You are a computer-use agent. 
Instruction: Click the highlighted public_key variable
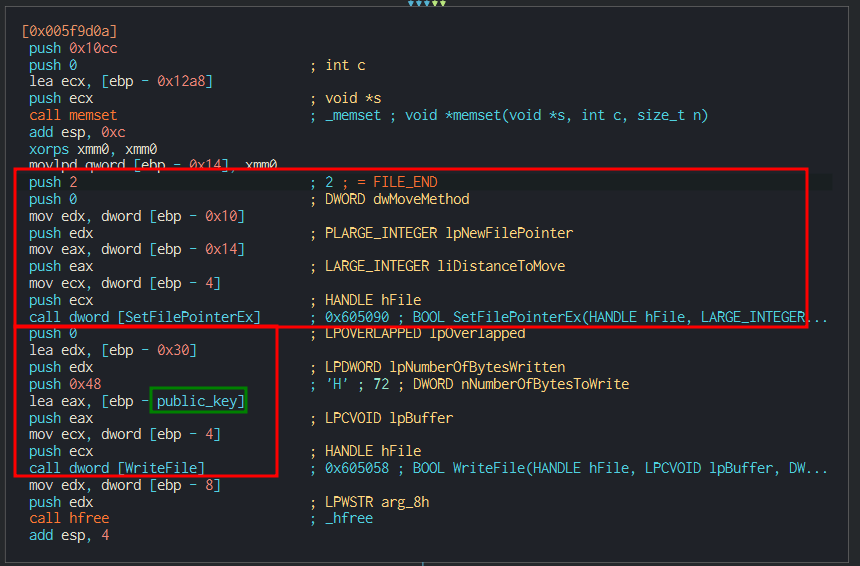[198, 401]
